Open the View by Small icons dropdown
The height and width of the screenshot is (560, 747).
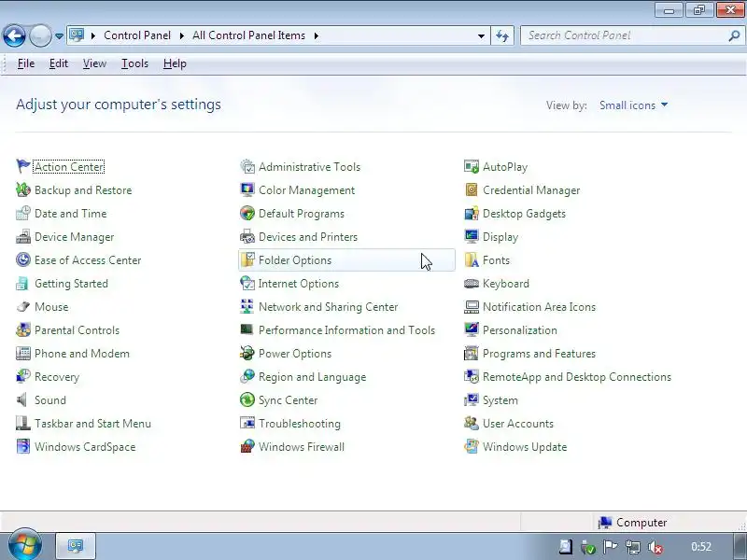[x=634, y=105]
